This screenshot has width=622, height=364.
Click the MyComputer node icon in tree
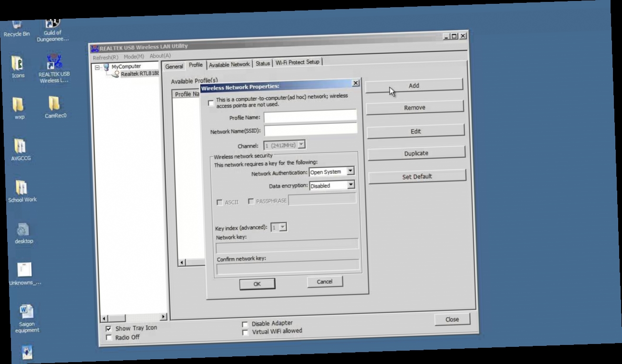coord(106,67)
